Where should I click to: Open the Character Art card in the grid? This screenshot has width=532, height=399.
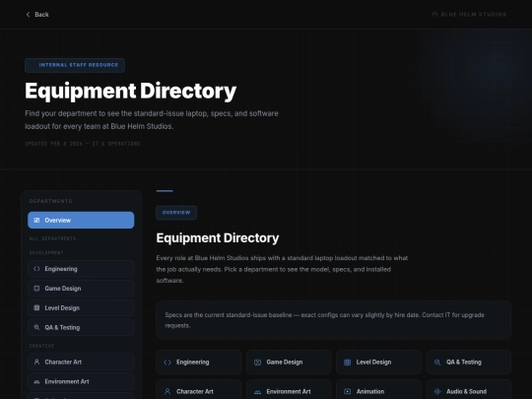point(198,390)
